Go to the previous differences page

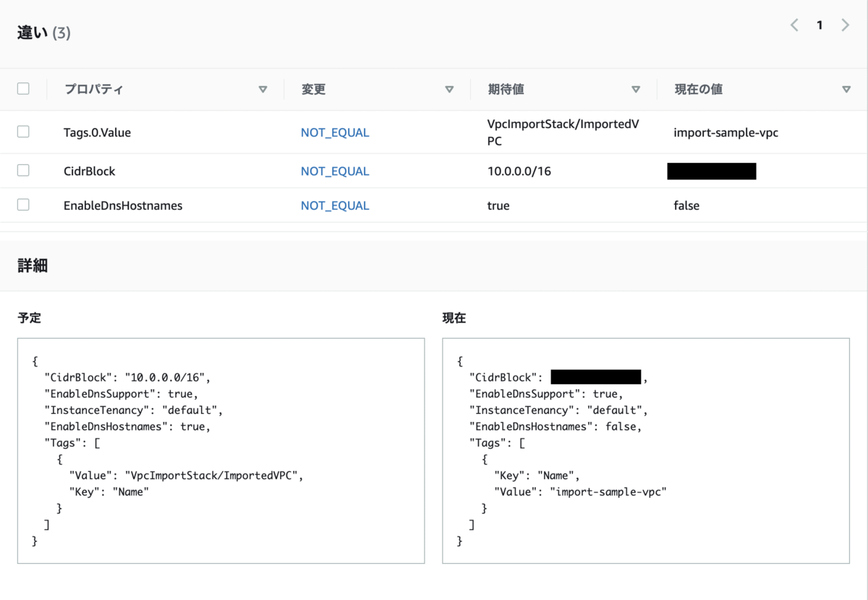794,25
